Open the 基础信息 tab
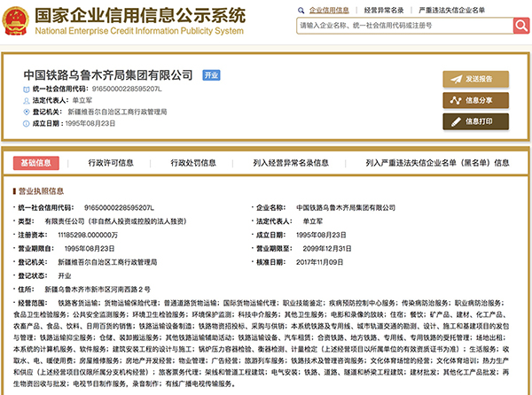This screenshot has height=395, width=532. coord(36,163)
